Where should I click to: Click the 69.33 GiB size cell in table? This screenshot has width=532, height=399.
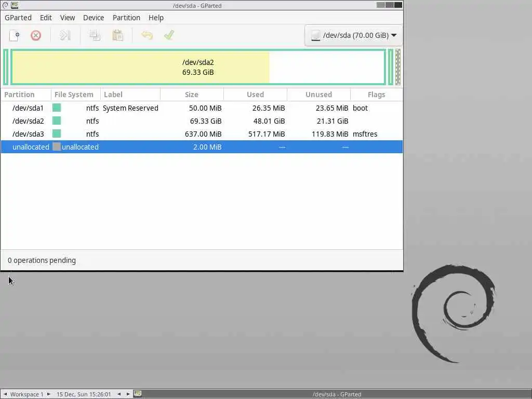[206, 121]
